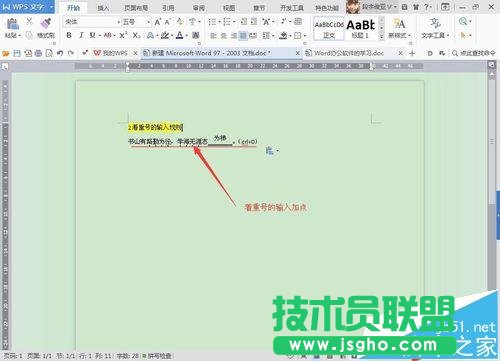Switch to the 页面布局 ribbon tab
The image size is (500, 361).
click(x=136, y=8)
